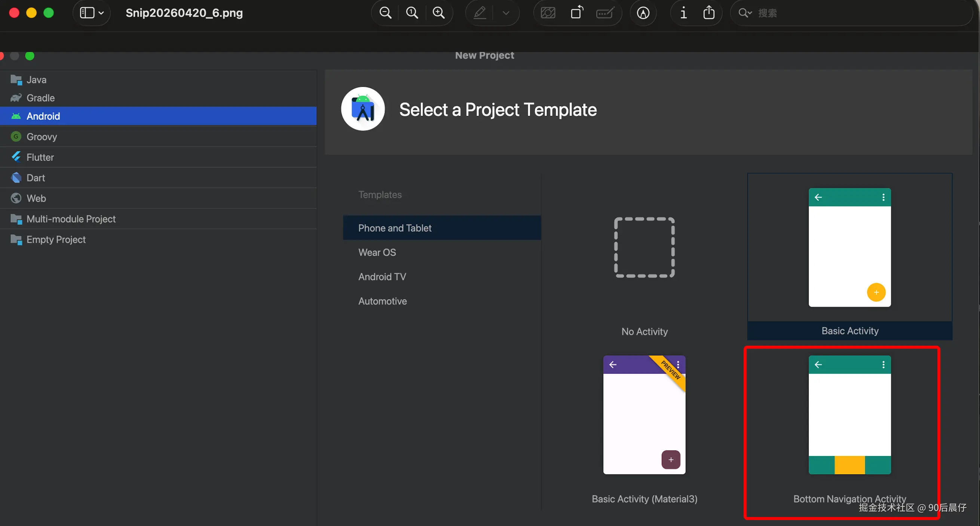Click the form filling toolbar icon
The height and width of the screenshot is (526, 980).
[x=605, y=13]
